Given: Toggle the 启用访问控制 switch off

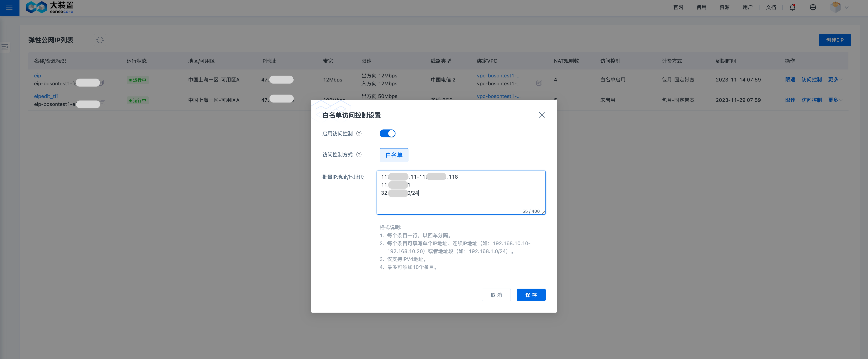Looking at the screenshot, I should coord(387,134).
